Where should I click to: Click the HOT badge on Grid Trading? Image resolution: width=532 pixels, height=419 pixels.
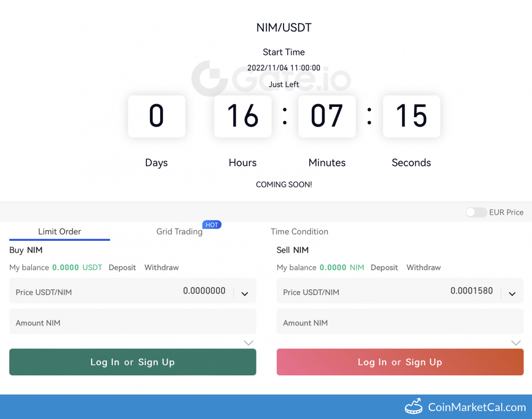coord(212,225)
